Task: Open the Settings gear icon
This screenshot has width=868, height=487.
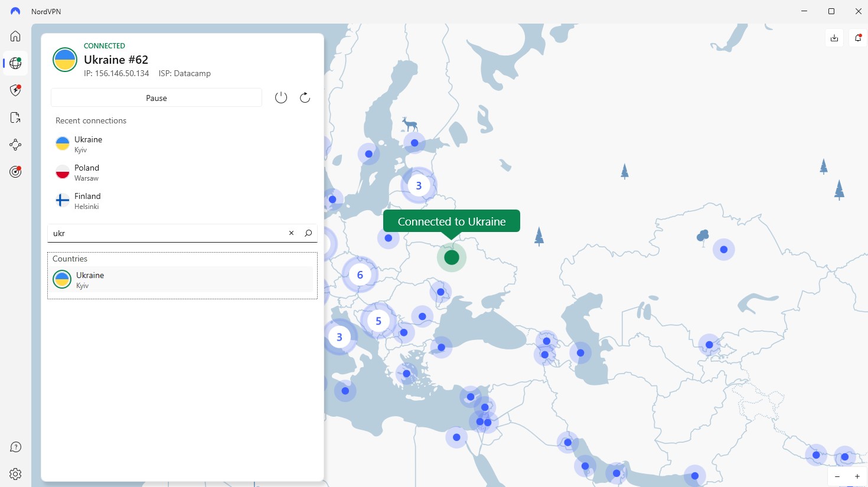Action: pos(15,474)
